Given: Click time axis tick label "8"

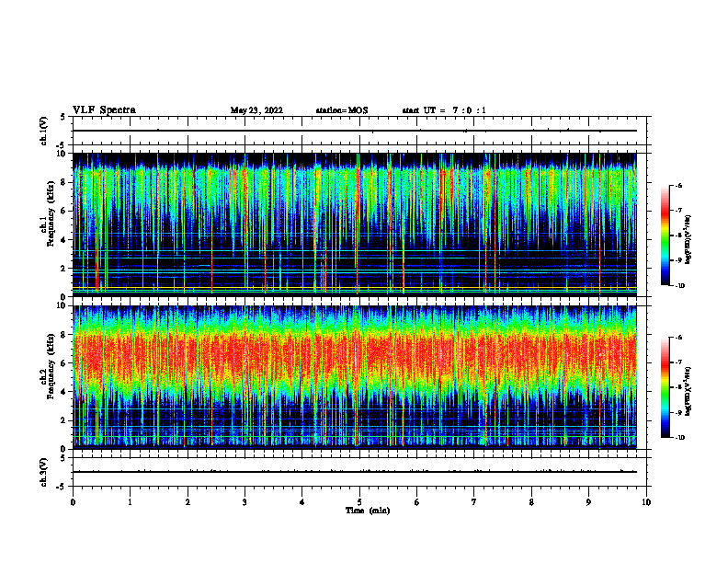Looking at the screenshot, I should click(x=531, y=502).
